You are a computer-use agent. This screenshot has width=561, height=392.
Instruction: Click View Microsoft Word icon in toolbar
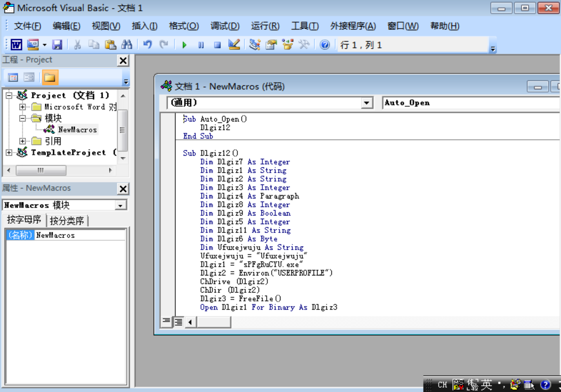(x=16, y=45)
